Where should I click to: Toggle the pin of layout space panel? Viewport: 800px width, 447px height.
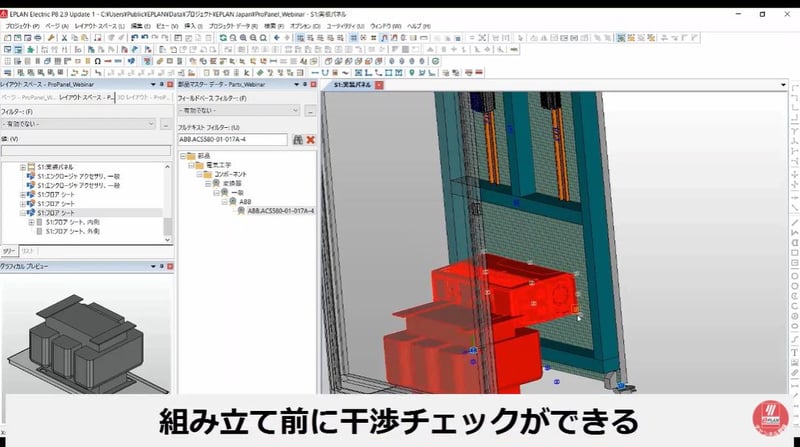[x=162, y=84]
